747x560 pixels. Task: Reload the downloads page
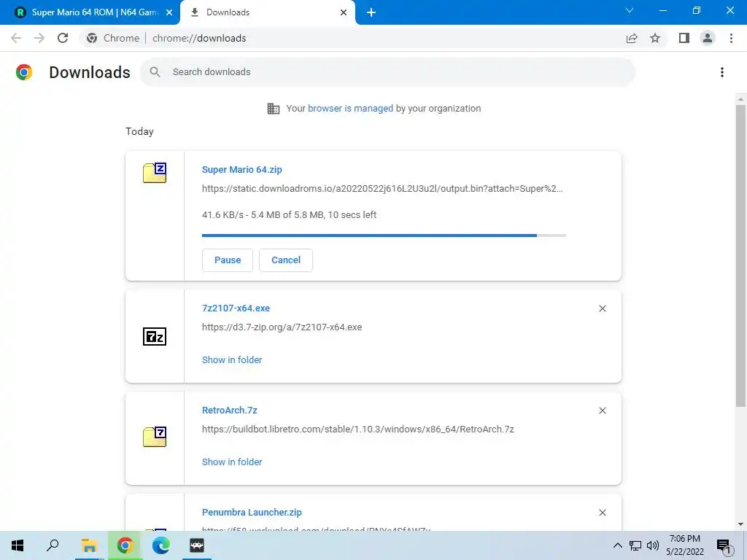pos(63,38)
